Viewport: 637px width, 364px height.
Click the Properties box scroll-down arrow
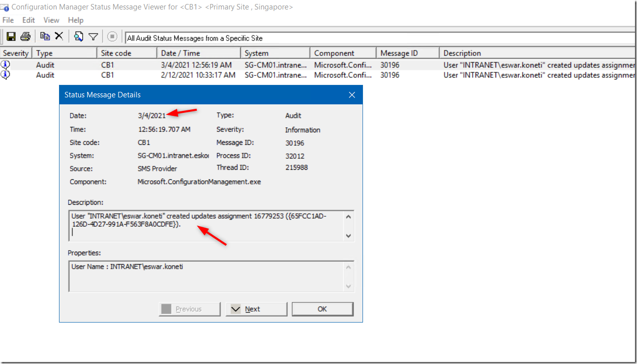[x=348, y=285]
